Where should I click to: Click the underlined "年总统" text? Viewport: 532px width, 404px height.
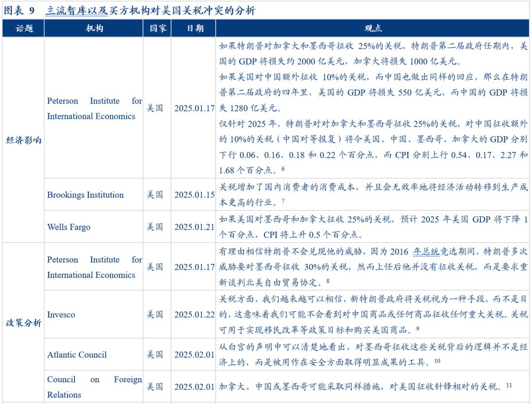tap(426, 252)
